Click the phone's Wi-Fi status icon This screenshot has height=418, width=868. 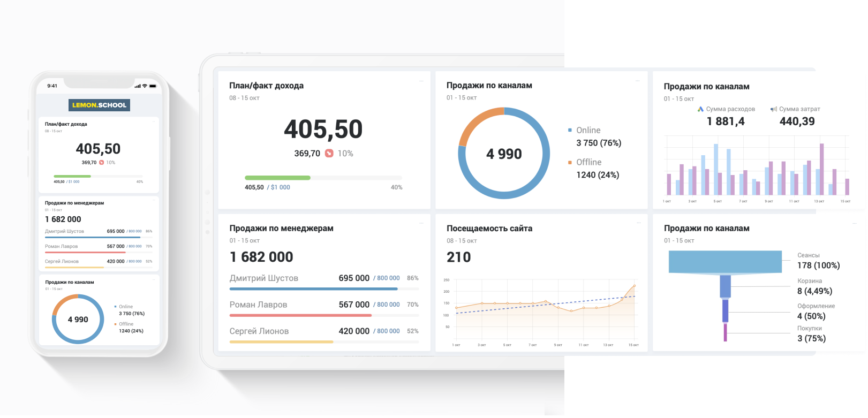pos(145,86)
